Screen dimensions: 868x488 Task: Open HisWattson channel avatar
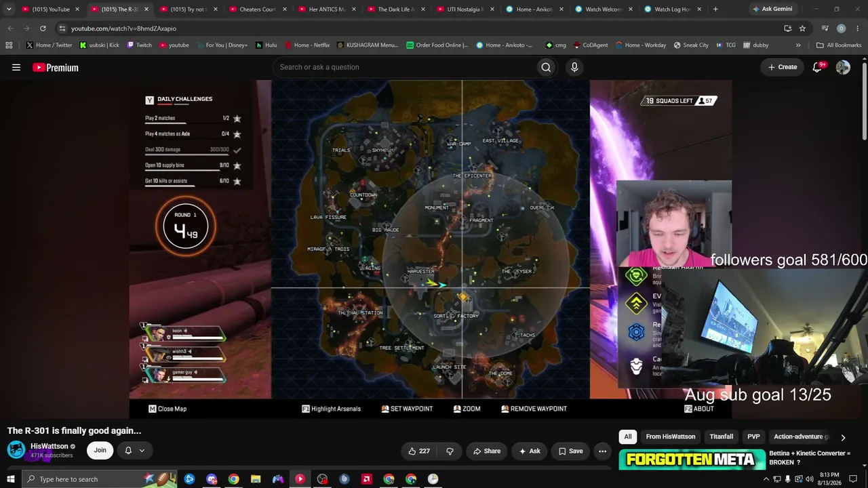pyautogui.click(x=16, y=450)
